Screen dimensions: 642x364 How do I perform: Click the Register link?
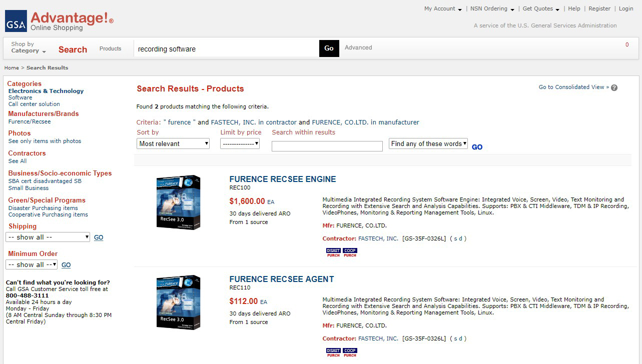pyautogui.click(x=599, y=8)
